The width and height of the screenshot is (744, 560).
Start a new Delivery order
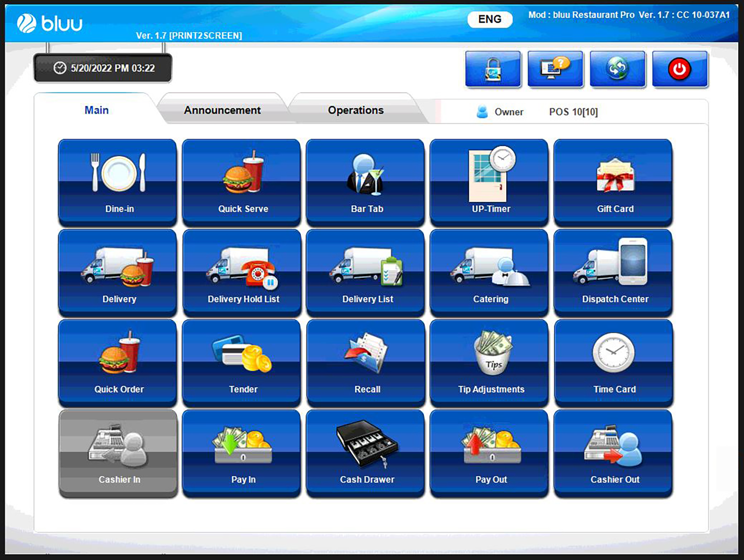(x=117, y=272)
